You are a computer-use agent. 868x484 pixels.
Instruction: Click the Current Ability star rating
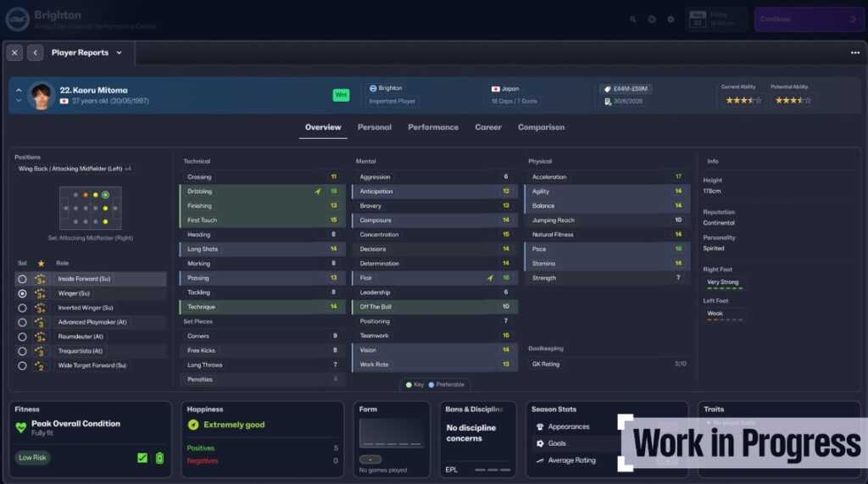(741, 100)
